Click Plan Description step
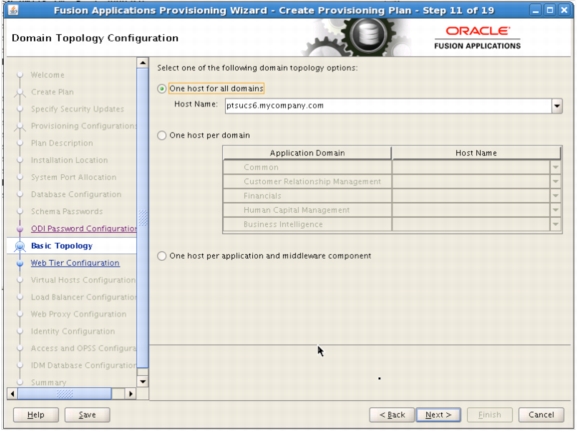Viewport: 578px width, 433px height. coord(62,143)
